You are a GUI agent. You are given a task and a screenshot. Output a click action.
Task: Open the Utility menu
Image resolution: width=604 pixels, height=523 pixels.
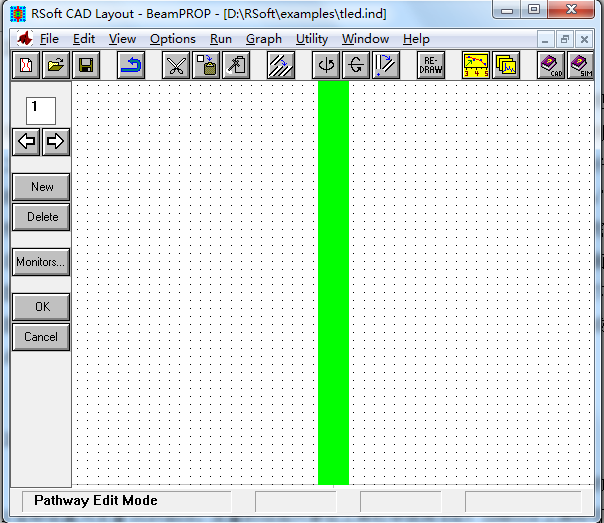click(x=312, y=39)
